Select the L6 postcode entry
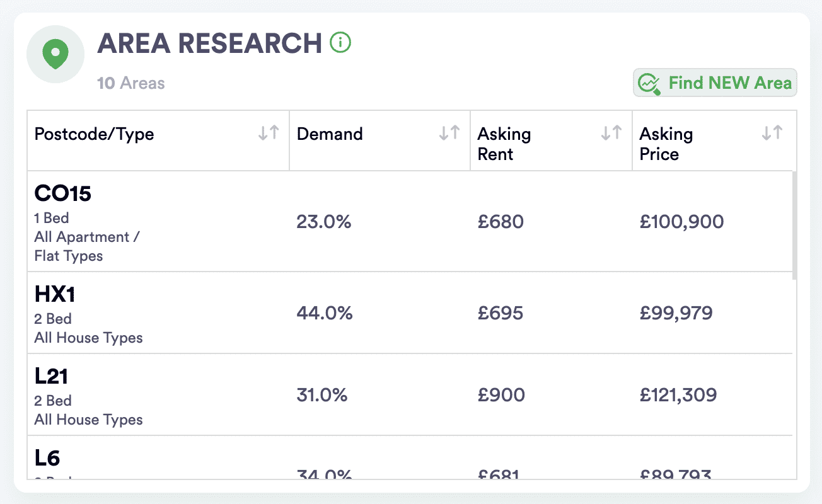 pos(47,458)
